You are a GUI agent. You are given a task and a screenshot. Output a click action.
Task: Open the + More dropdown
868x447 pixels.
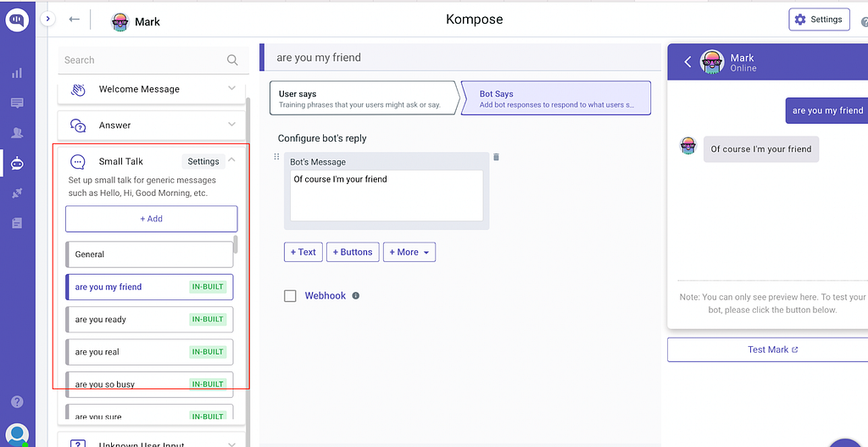(409, 252)
